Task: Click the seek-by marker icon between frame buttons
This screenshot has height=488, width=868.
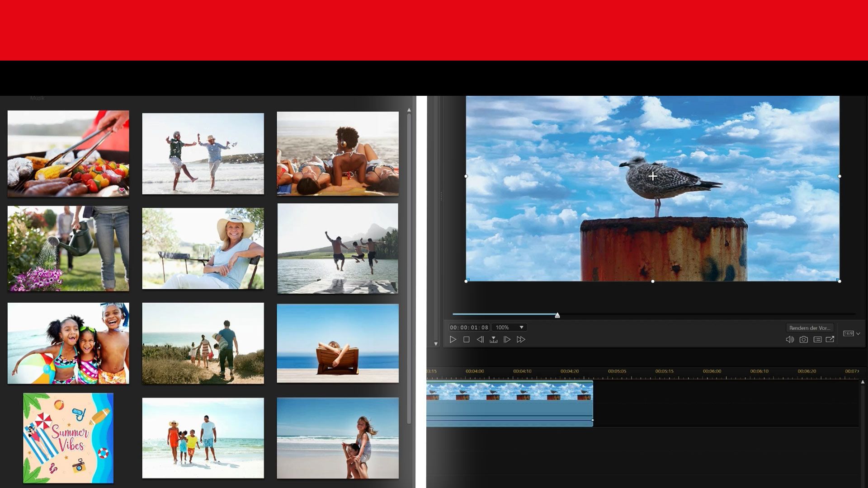Action: [493, 339]
